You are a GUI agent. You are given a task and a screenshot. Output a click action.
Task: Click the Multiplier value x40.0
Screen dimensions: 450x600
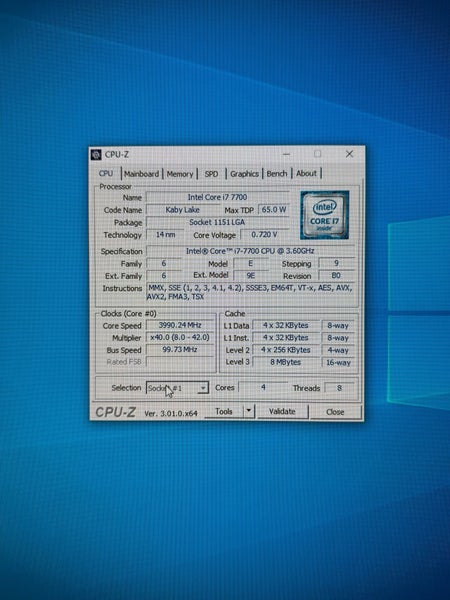(180, 338)
